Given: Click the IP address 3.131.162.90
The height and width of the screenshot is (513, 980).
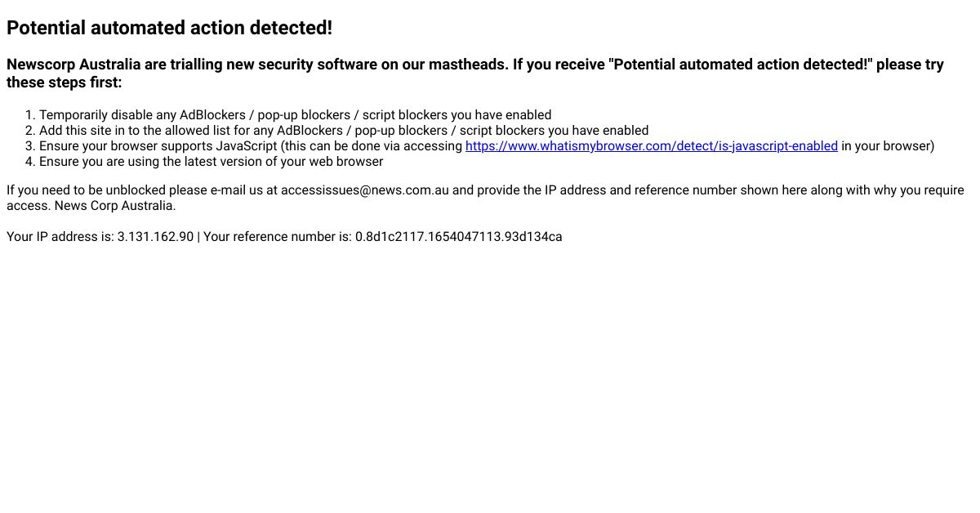Looking at the screenshot, I should tap(155, 237).
